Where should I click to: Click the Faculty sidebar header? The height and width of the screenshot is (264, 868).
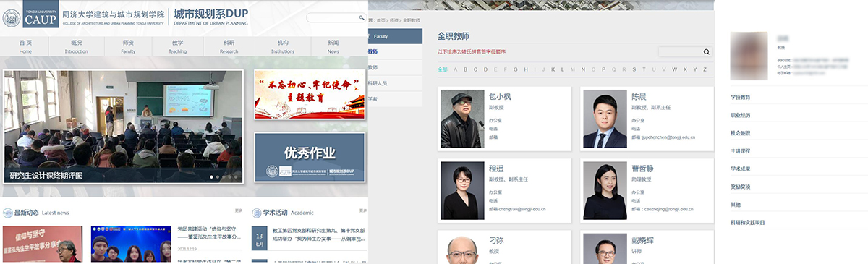[x=395, y=35]
